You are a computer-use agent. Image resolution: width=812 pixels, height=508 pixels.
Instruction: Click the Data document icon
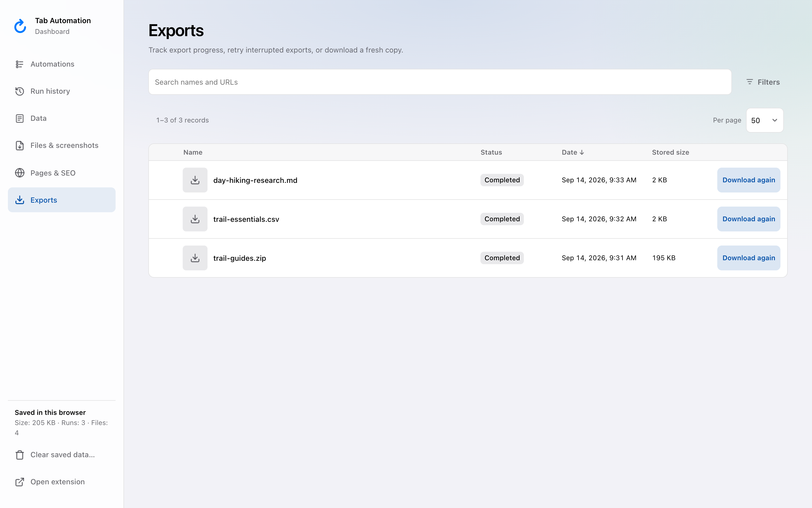coord(19,119)
